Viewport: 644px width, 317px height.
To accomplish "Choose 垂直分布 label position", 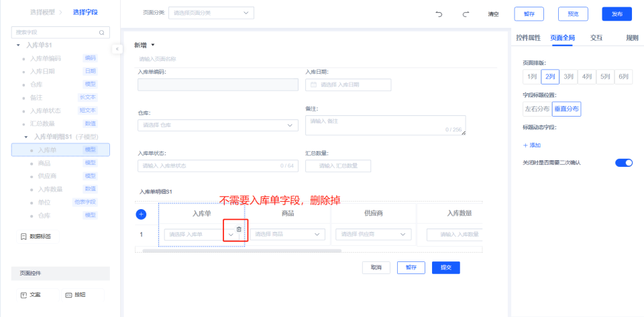I will click(566, 109).
